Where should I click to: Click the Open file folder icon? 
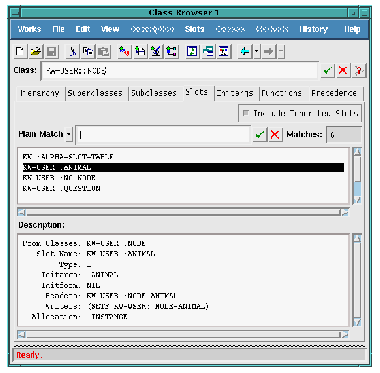pos(36,51)
